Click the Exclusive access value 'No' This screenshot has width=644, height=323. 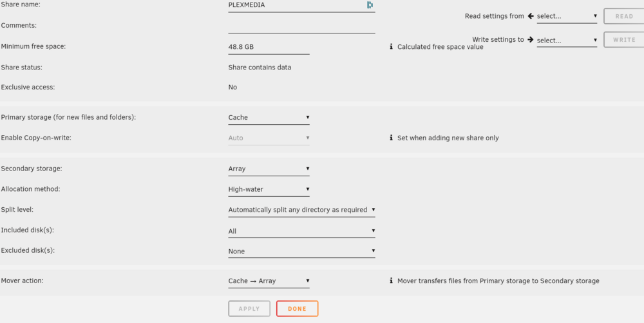tap(232, 88)
